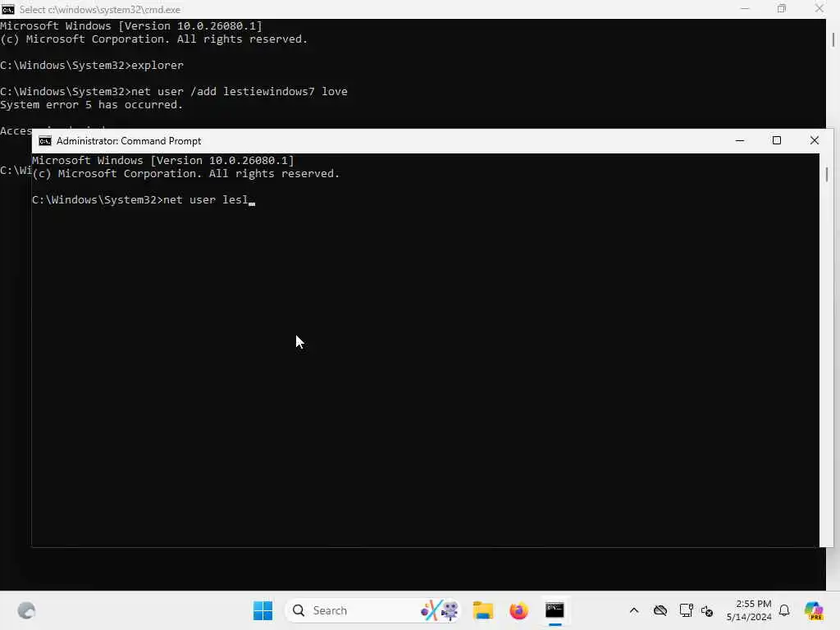Click the cloud sync tray icon

660,610
